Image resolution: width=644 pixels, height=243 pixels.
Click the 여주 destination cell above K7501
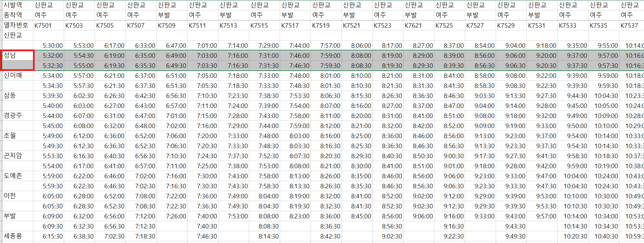click(x=49, y=15)
